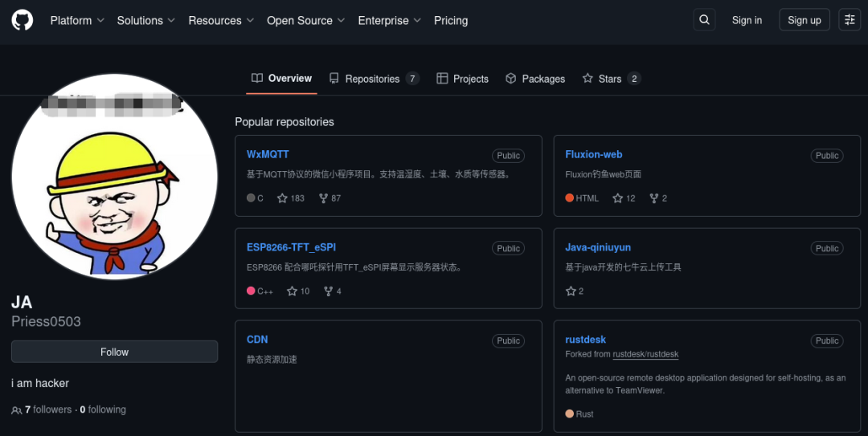
Task: Open GitHub home via Octocat logo
Action: coord(23,20)
